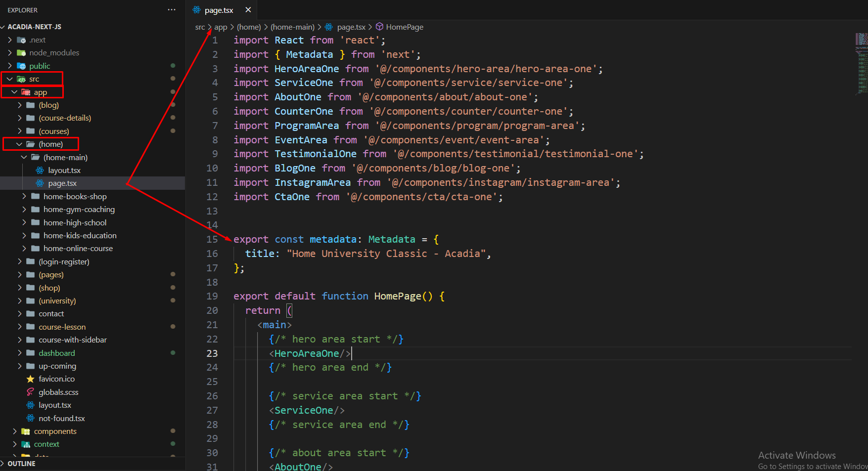Select the src breadcrumb segment
This screenshot has height=471, width=868.
pos(200,27)
